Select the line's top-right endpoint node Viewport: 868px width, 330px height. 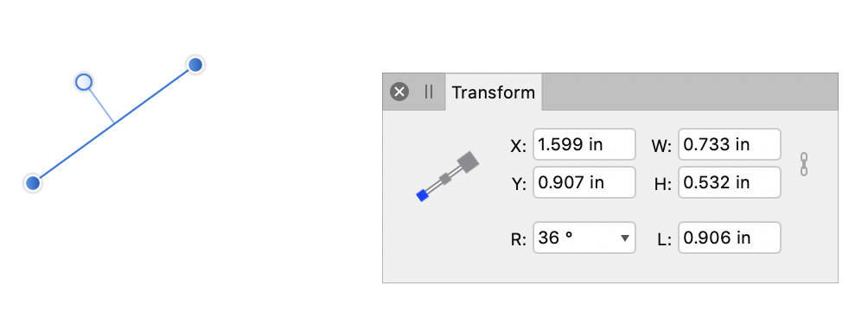[195, 65]
